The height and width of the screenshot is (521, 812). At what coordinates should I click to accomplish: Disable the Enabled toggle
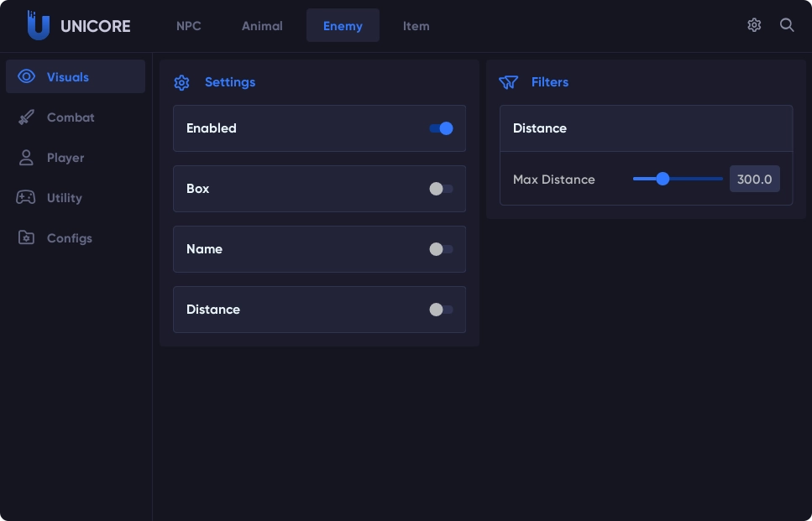tap(441, 128)
